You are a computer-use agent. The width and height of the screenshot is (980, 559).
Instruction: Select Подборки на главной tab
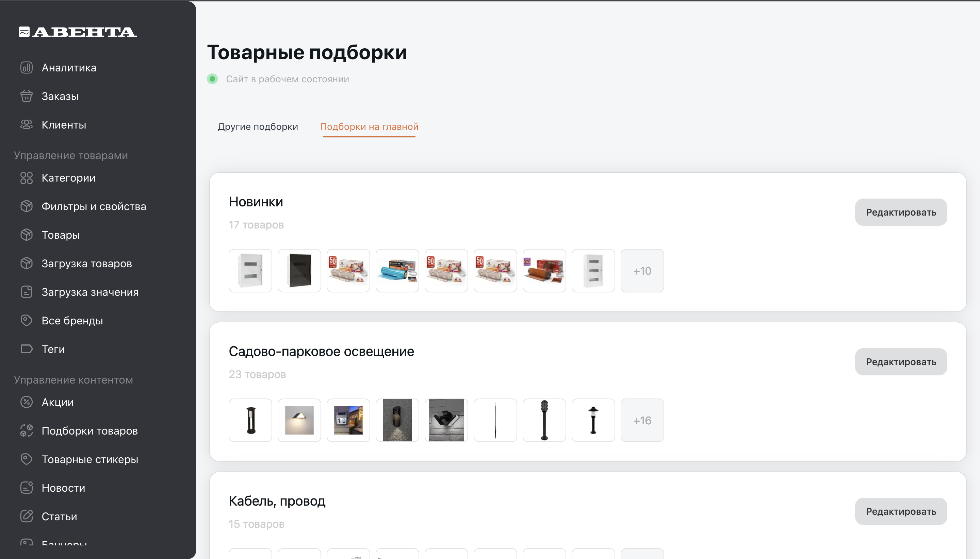click(x=369, y=127)
